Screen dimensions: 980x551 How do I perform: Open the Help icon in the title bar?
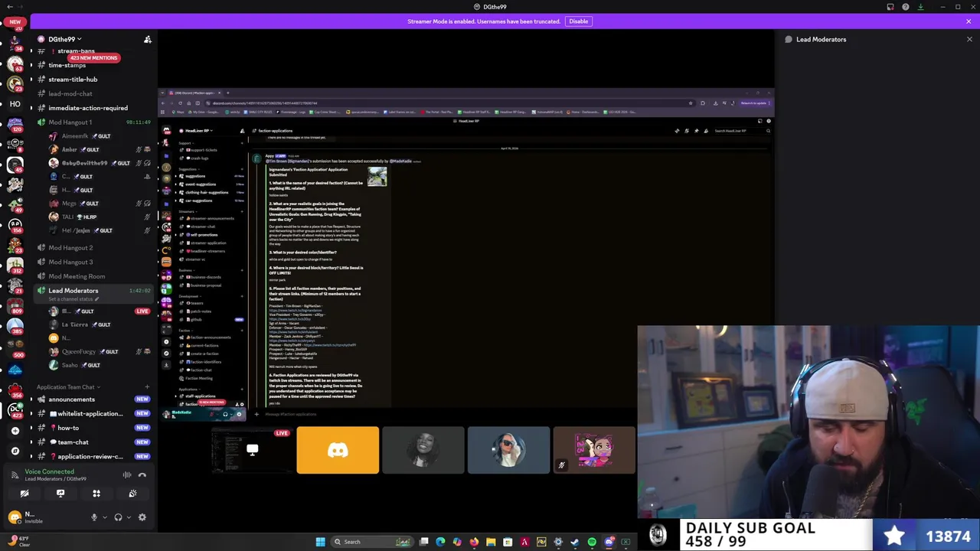(x=906, y=7)
